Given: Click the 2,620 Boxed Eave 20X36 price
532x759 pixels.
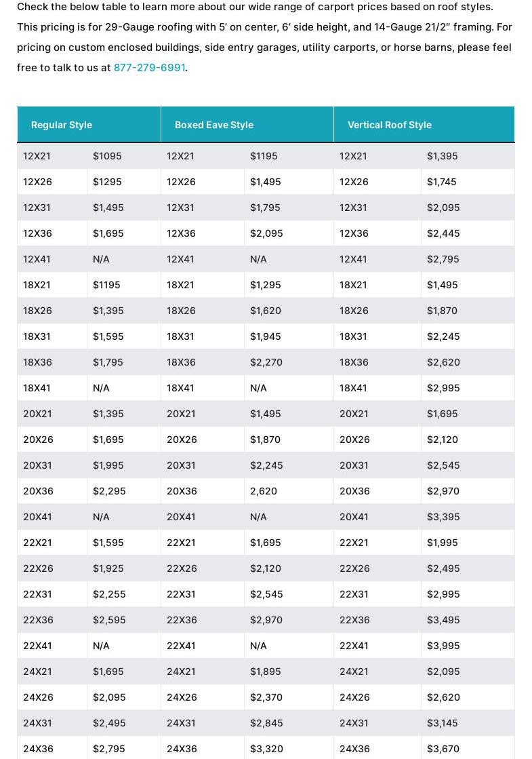Looking at the screenshot, I should tap(264, 491).
